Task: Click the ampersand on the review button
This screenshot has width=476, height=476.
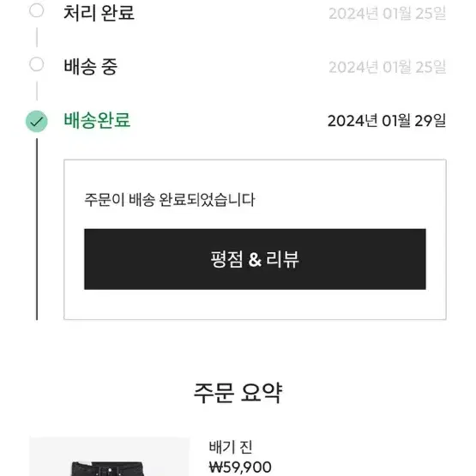Action: [255, 260]
